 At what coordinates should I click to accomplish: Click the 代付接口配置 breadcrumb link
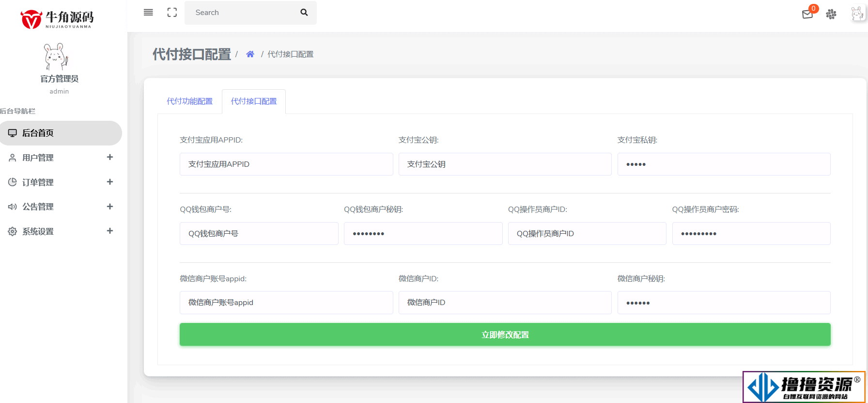pyautogui.click(x=291, y=54)
